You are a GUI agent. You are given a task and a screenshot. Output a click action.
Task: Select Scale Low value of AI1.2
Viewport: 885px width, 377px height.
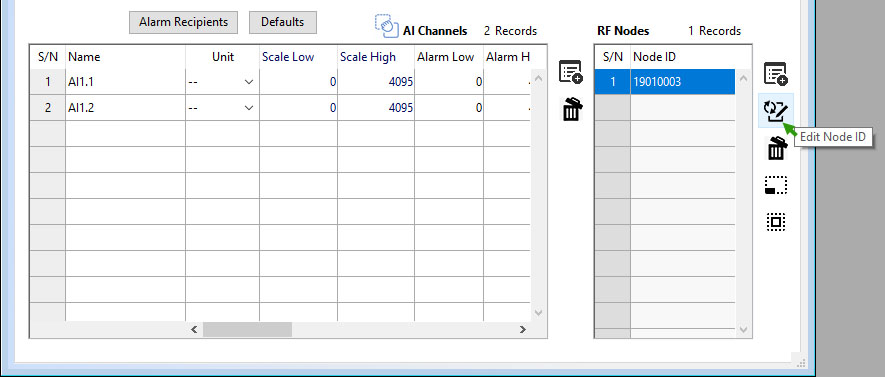coord(298,108)
